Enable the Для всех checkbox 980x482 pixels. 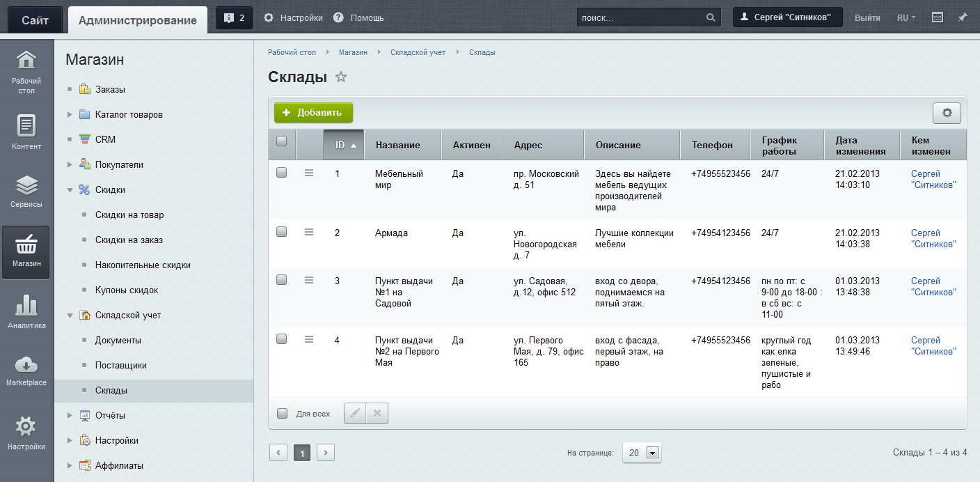click(282, 413)
